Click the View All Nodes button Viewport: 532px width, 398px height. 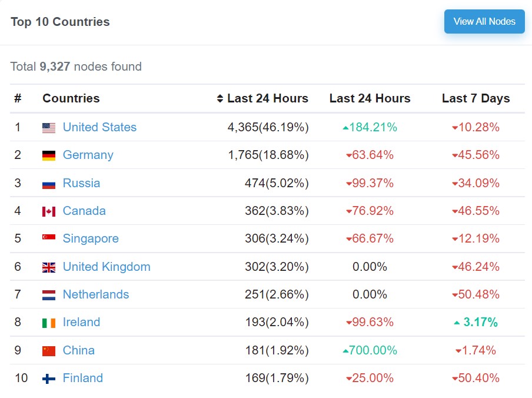point(484,21)
